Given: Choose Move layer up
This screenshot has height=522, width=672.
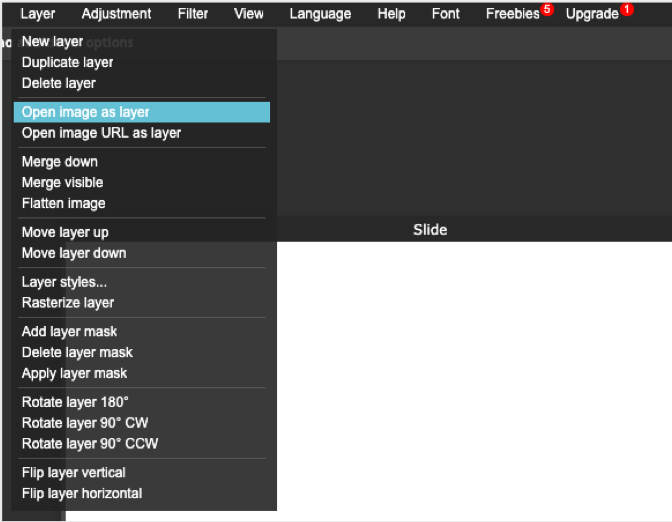Looking at the screenshot, I should [65, 232].
